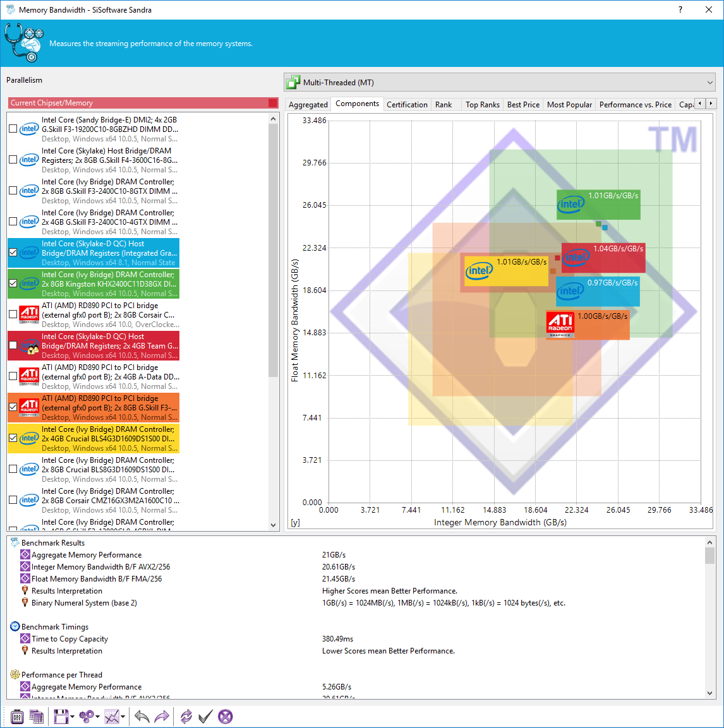This screenshot has height=728, width=724.
Task: Click the Performance per Thread icon
Action: click(x=15, y=674)
